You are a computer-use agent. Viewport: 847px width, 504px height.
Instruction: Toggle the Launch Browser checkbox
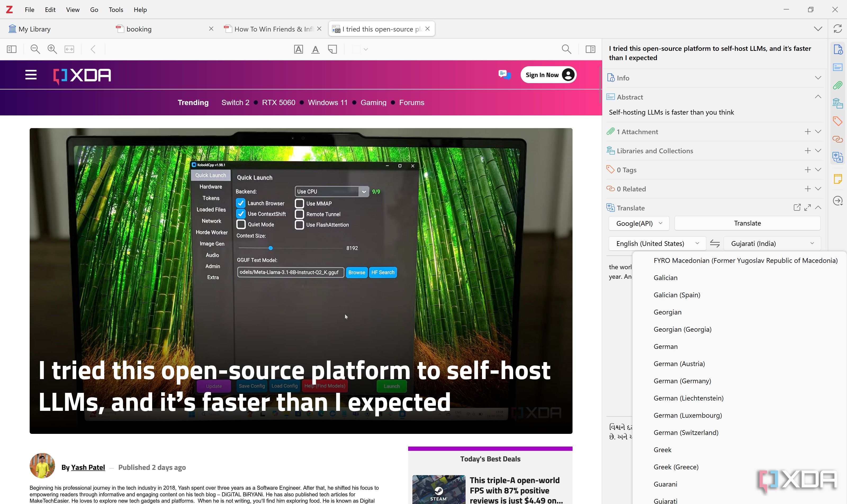click(240, 203)
